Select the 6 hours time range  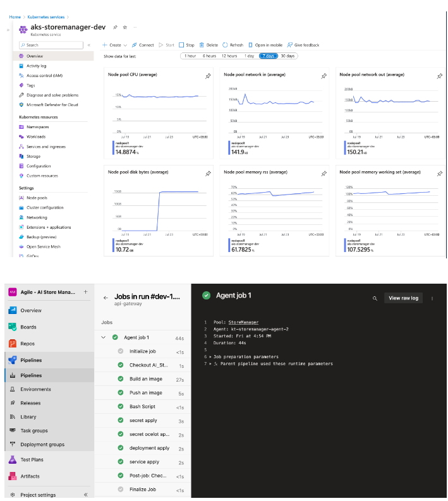209,56
